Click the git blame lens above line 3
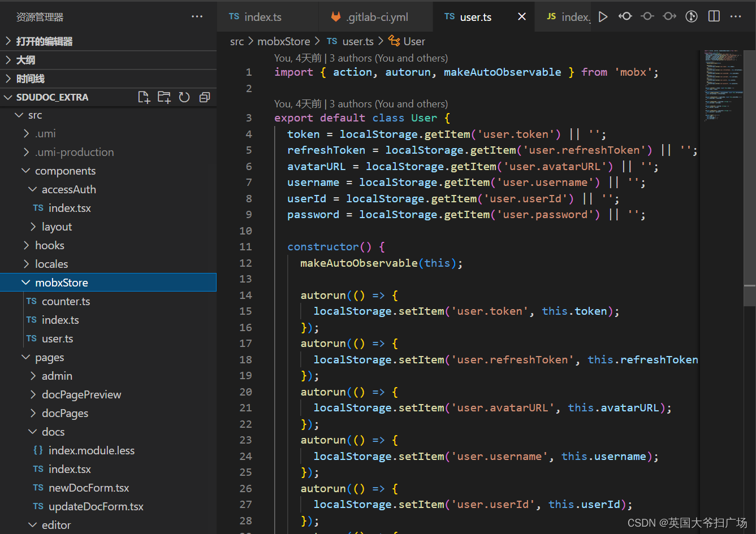The width and height of the screenshot is (756, 534). (x=361, y=103)
